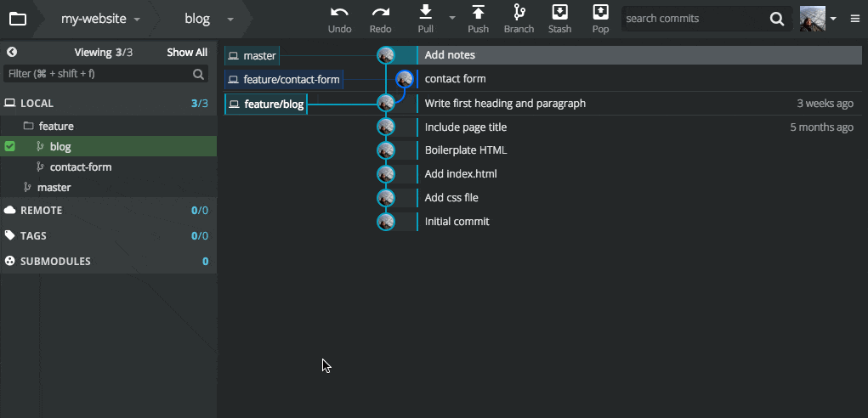Click the Viewing 3/3 text
The image size is (868, 418).
104,53
